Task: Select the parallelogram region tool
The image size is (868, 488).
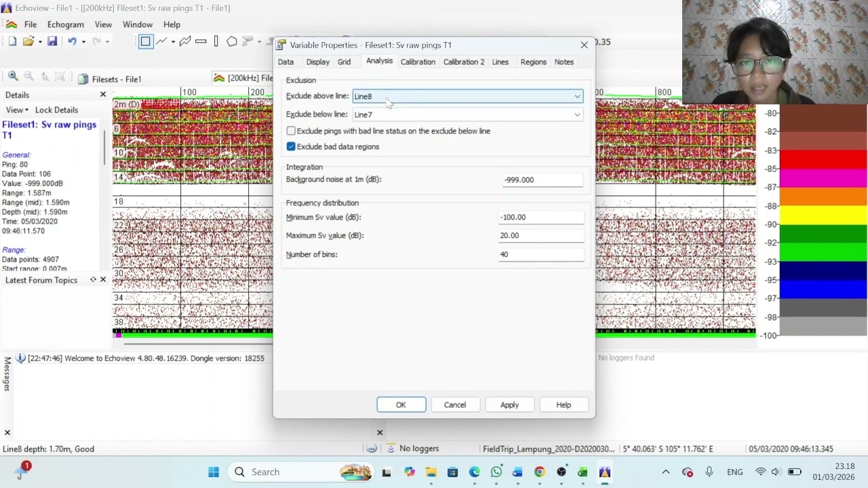Action: (185, 41)
